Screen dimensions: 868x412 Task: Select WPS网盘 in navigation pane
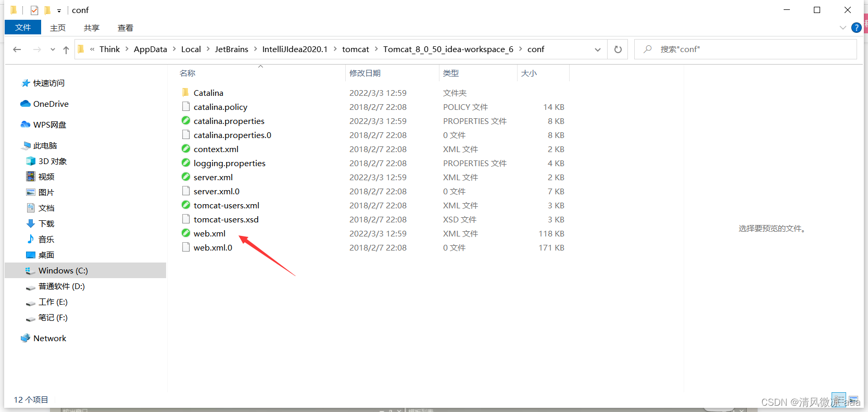[x=50, y=125]
